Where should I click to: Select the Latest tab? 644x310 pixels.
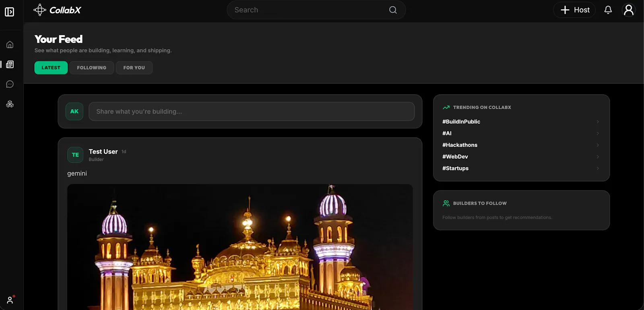click(x=51, y=68)
